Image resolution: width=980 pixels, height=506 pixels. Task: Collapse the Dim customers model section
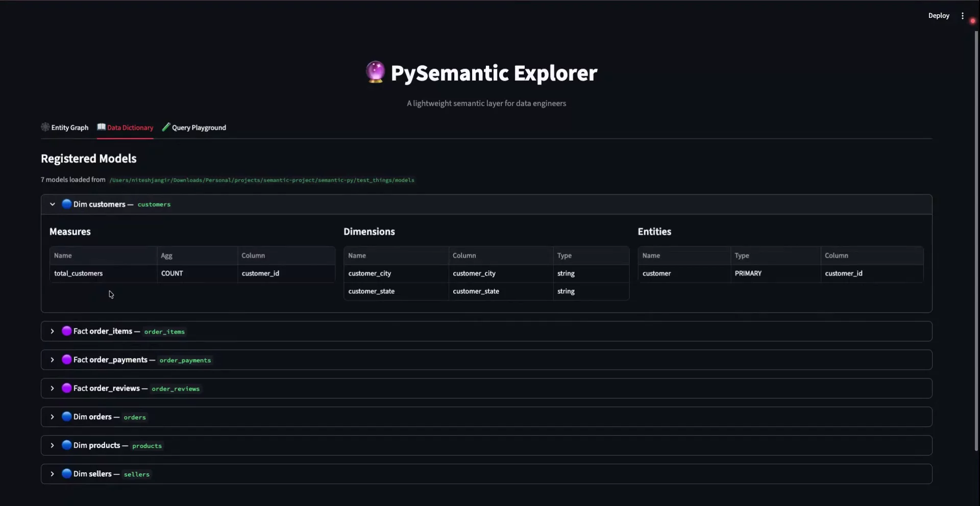(x=486, y=204)
